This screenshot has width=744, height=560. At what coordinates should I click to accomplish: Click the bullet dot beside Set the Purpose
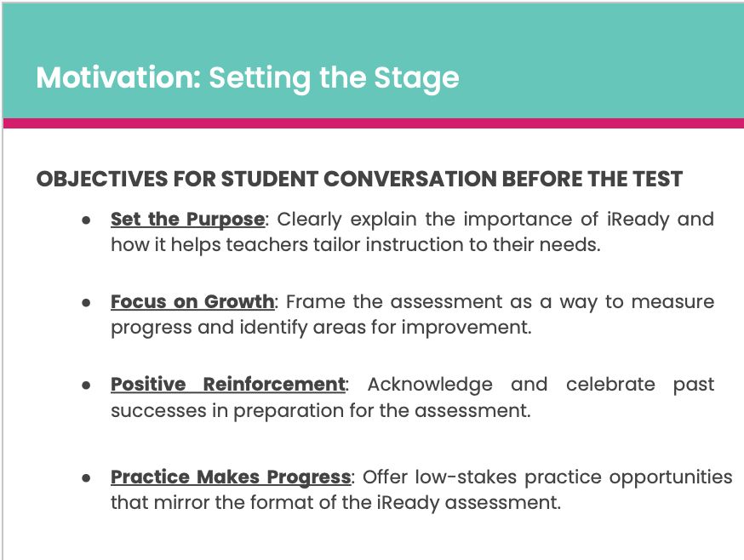[86, 220]
